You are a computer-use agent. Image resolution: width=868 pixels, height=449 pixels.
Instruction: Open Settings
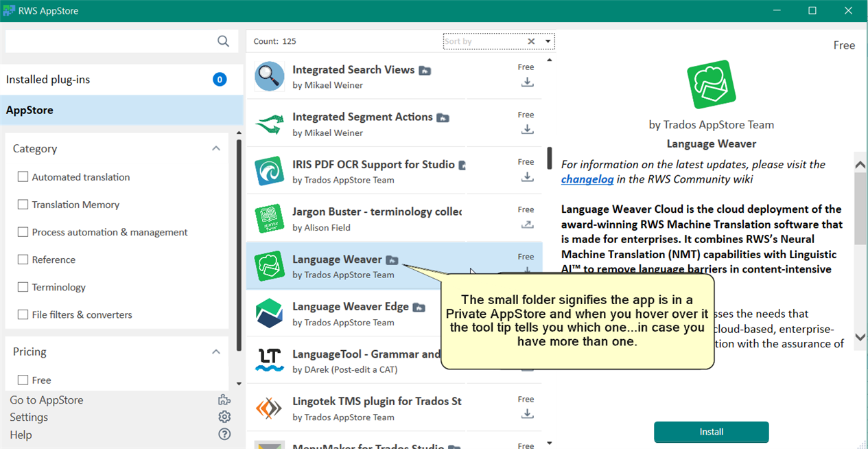coord(29,417)
